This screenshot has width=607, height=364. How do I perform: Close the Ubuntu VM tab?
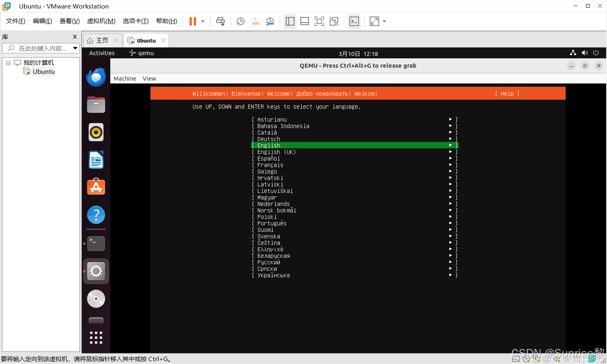click(163, 41)
